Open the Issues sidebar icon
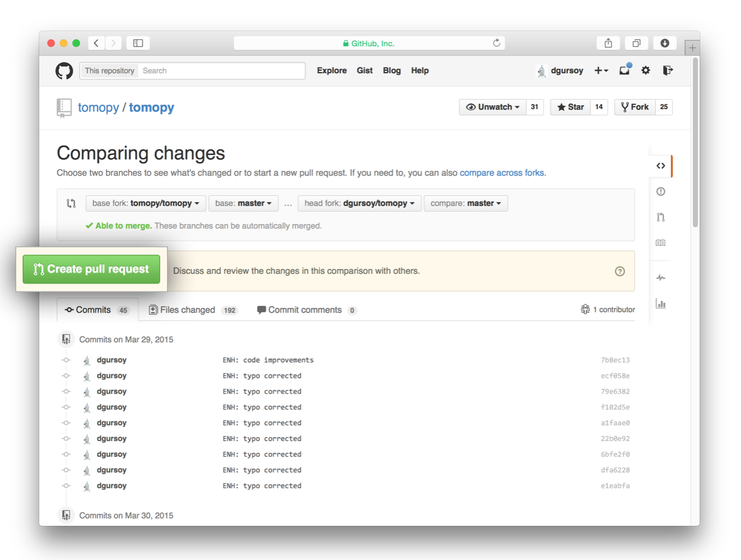The width and height of the screenshot is (741, 560). pyautogui.click(x=660, y=192)
